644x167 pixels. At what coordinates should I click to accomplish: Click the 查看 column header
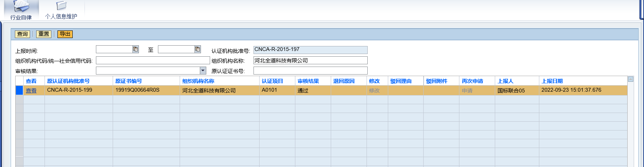[31, 81]
